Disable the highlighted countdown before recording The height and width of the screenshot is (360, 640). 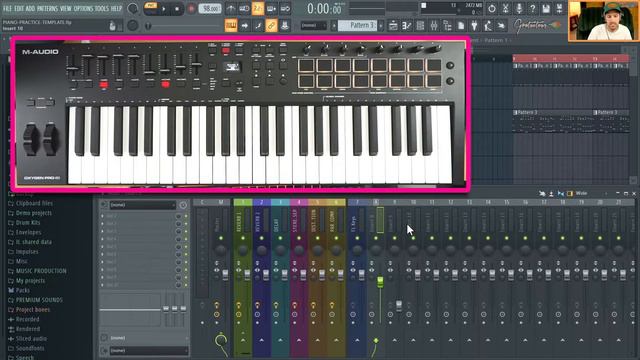[x=258, y=9]
